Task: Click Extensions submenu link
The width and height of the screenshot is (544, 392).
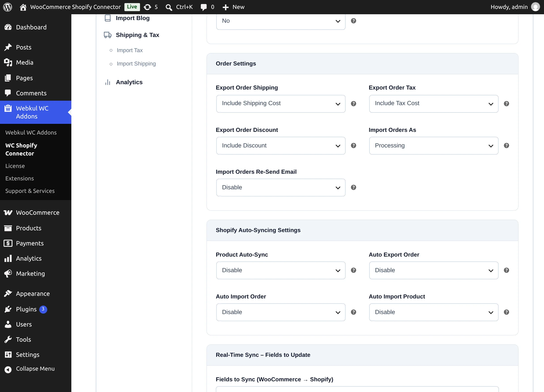Action: tap(20, 178)
